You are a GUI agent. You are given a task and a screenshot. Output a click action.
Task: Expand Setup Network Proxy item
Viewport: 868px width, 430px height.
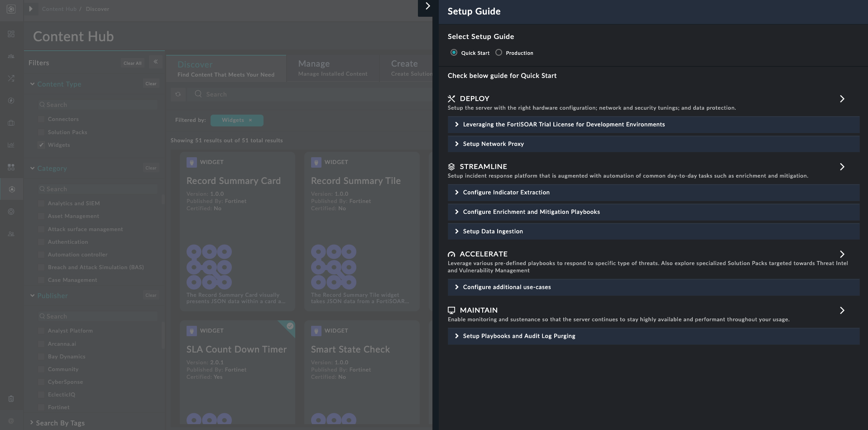point(493,144)
